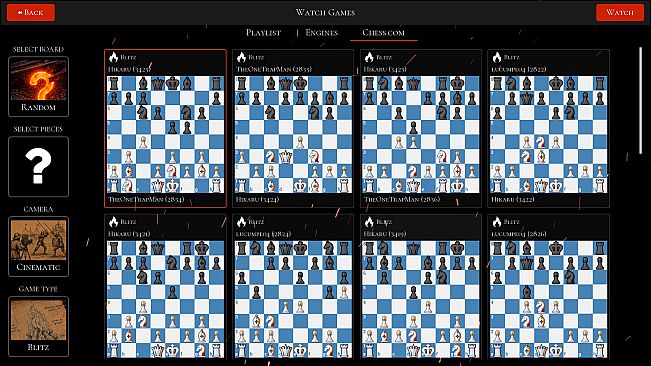This screenshot has width=651, height=366.
Task: Select the Blitz game type tile
Action: click(x=38, y=327)
